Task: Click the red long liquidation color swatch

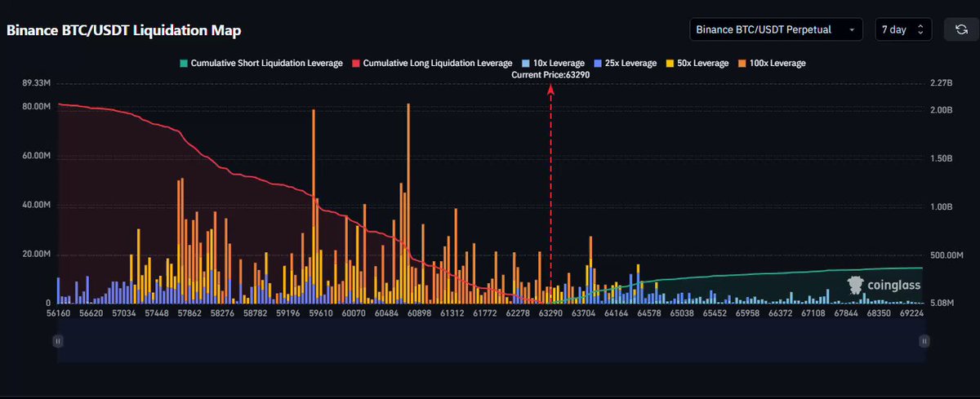Action: (x=356, y=63)
